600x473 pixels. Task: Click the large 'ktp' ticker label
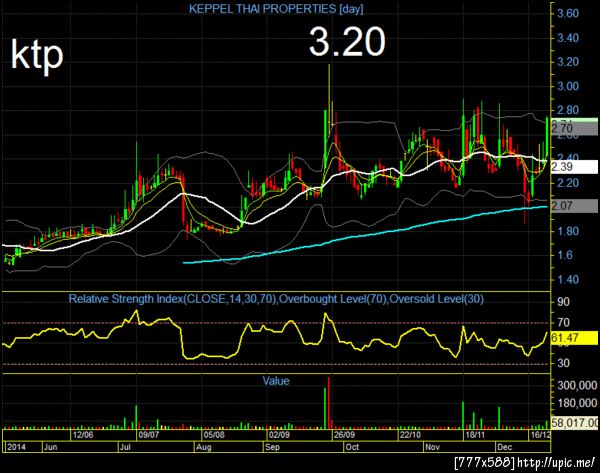tap(37, 55)
